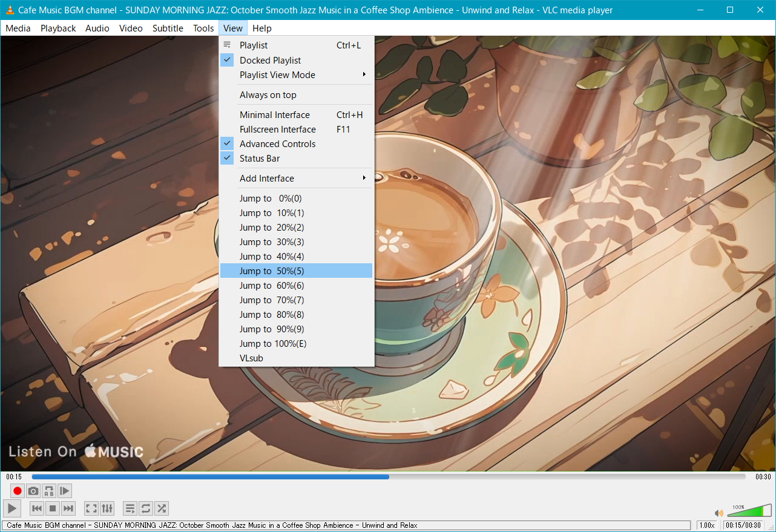Viewport: 776px width, 532px height.
Task: Skip to the previous media
Action: [37, 508]
